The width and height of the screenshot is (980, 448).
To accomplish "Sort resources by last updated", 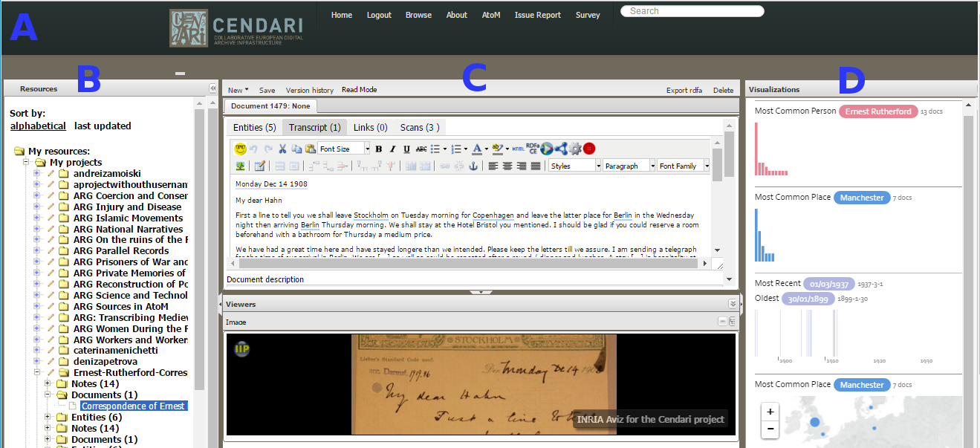I will click(103, 126).
